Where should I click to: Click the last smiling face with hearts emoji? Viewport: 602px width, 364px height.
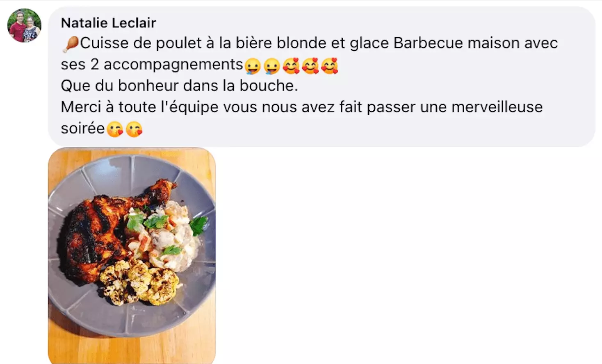coord(329,66)
